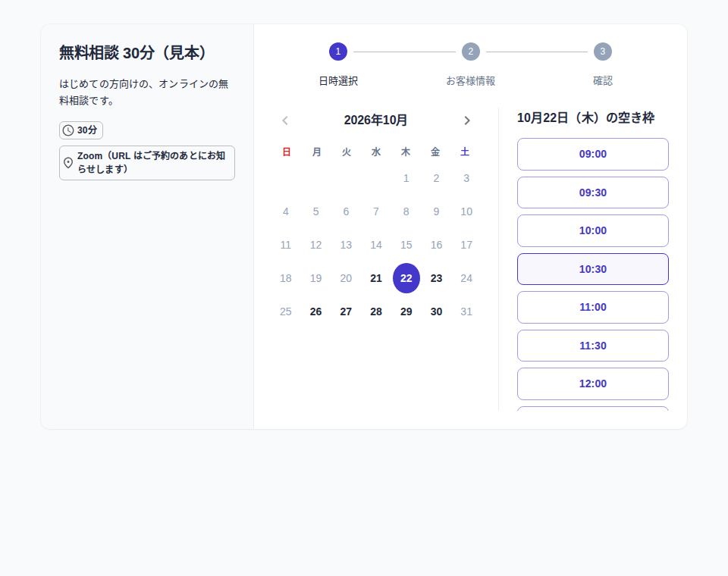This screenshot has height=576, width=728.
Task: Click the disabled date 15
Action: coord(406,245)
